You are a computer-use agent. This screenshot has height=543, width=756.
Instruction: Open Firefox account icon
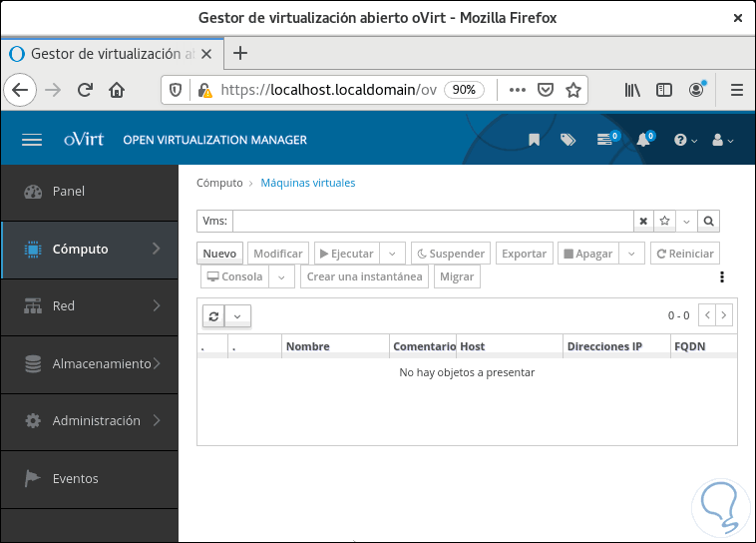(697, 89)
